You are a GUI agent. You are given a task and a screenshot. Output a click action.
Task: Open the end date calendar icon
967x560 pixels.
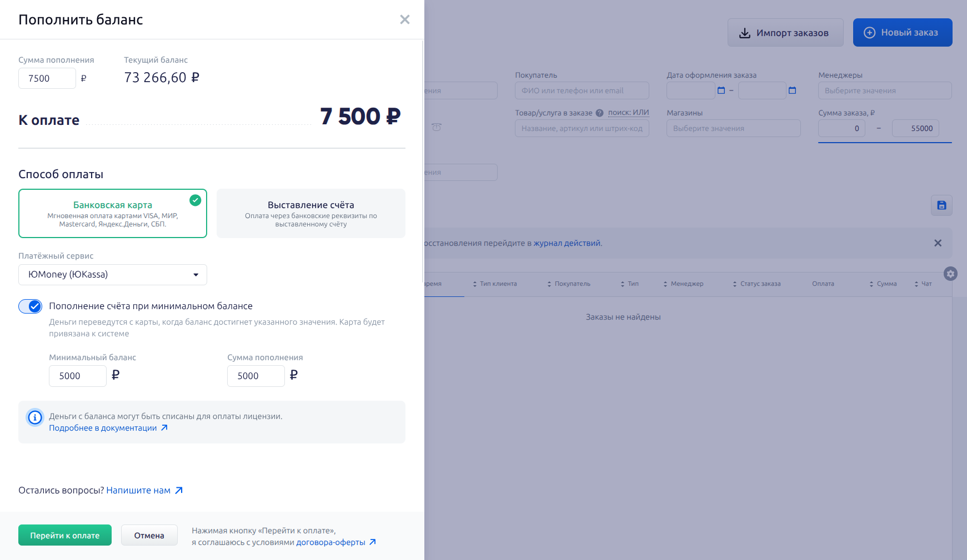792,90
